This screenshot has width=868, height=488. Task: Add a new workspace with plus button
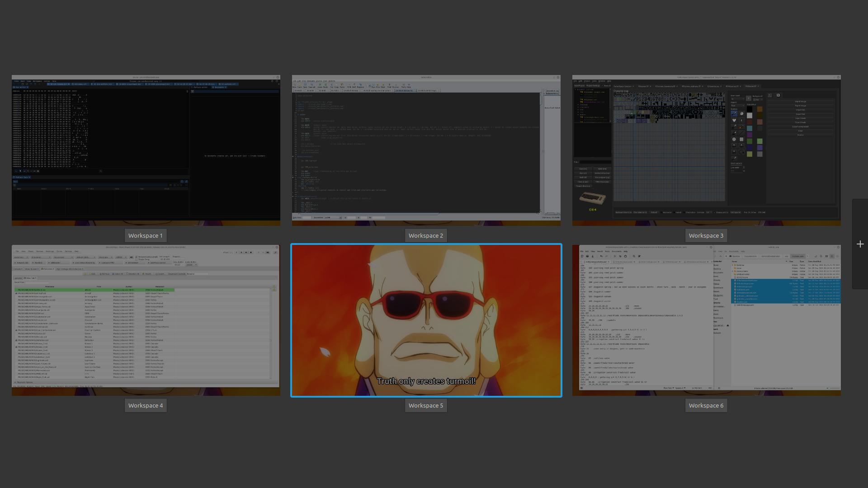(x=860, y=244)
